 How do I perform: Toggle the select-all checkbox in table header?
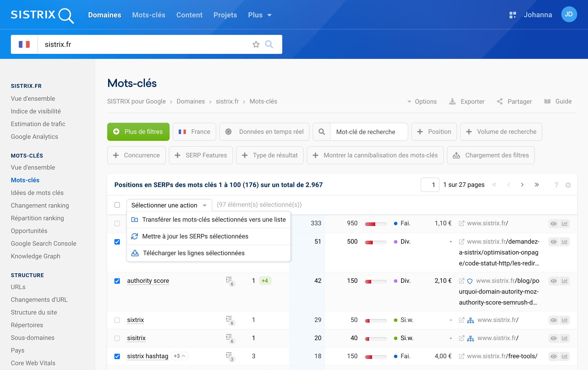(117, 205)
